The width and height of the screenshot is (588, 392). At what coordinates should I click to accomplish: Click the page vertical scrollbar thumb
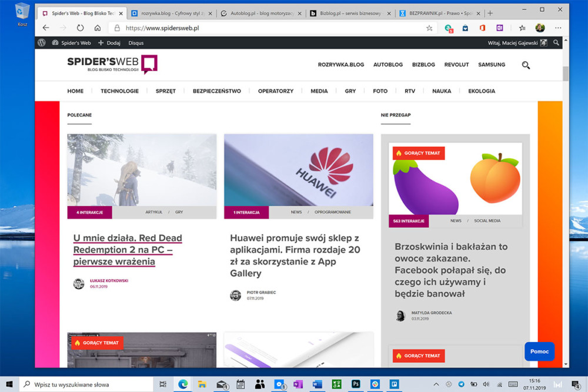coord(566,73)
